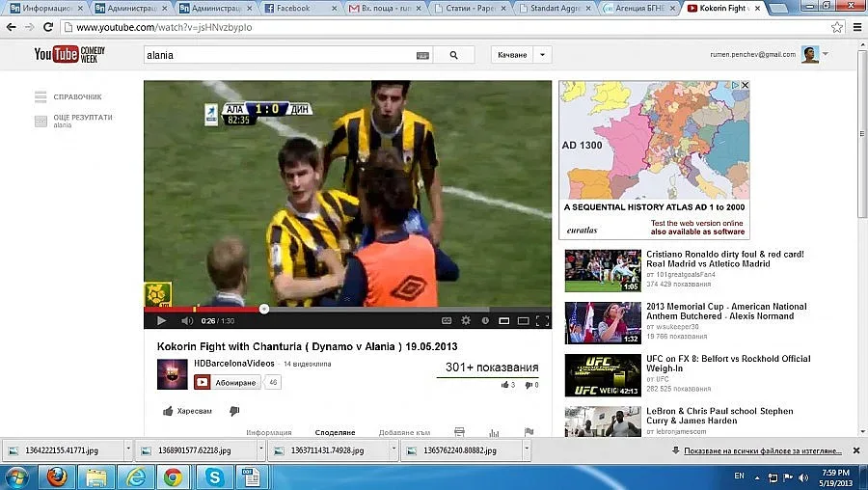Open the on-screen keyboard in the search box

click(422, 55)
